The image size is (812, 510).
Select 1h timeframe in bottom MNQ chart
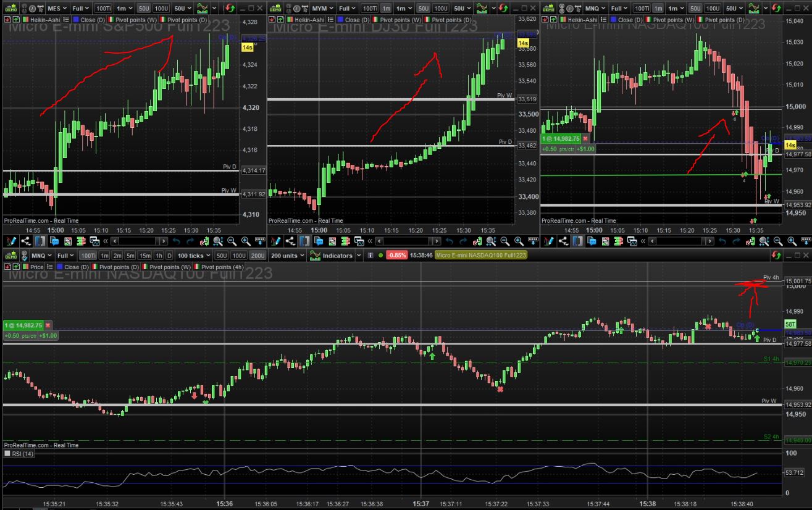(x=159, y=255)
